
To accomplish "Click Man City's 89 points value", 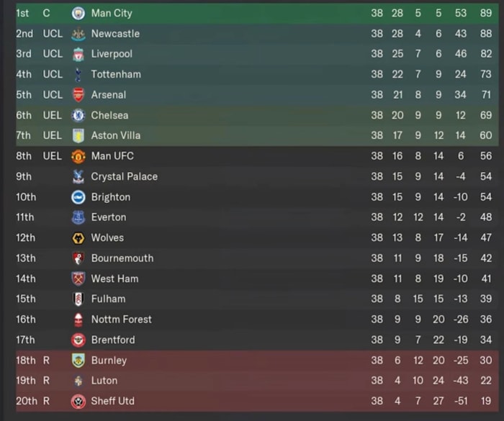I will pyautogui.click(x=485, y=13).
